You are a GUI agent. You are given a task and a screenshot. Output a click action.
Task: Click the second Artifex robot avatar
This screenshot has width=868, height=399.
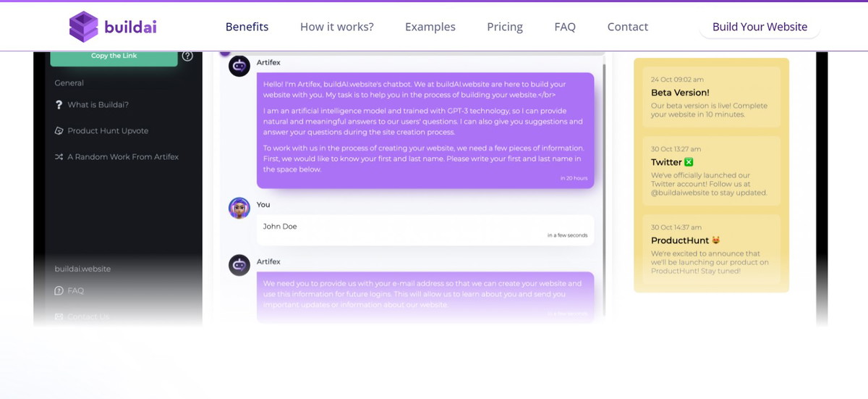(239, 265)
